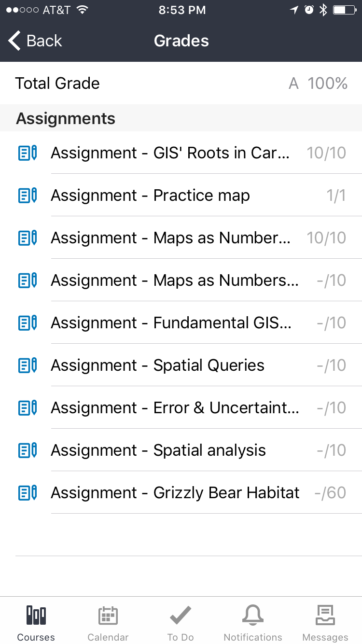Screen dimensions: 362x644
Task: Tap the assignment icon beside Spatial Queries
Action: [x=28, y=365]
